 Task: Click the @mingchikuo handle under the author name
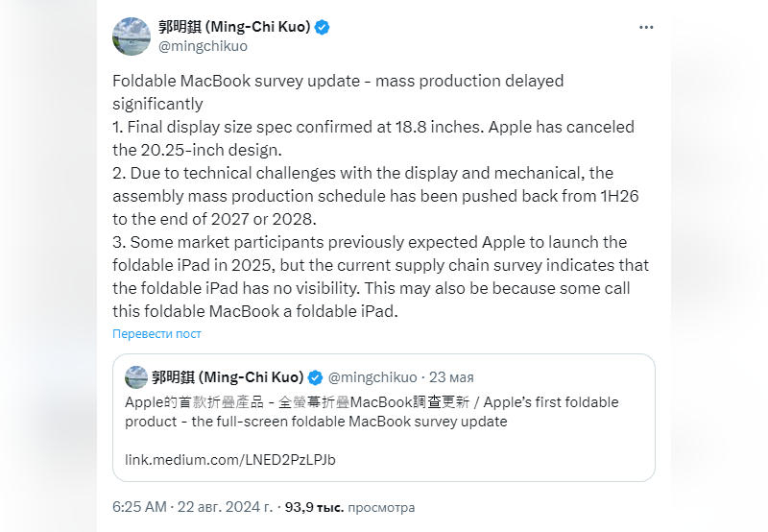203,46
